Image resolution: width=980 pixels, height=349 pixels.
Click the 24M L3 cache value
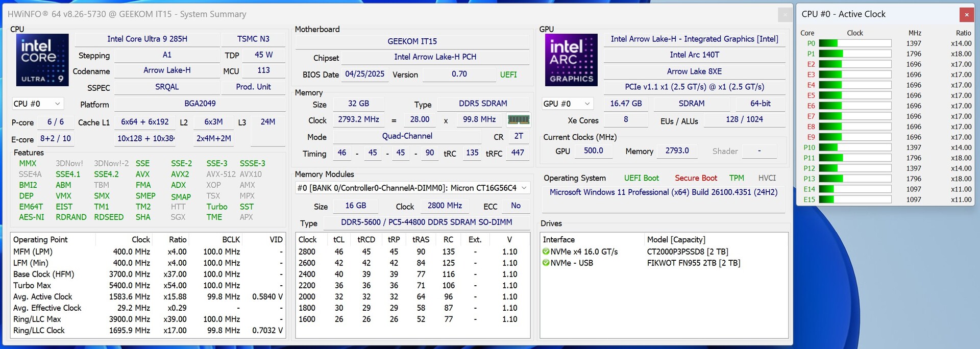[x=268, y=121]
